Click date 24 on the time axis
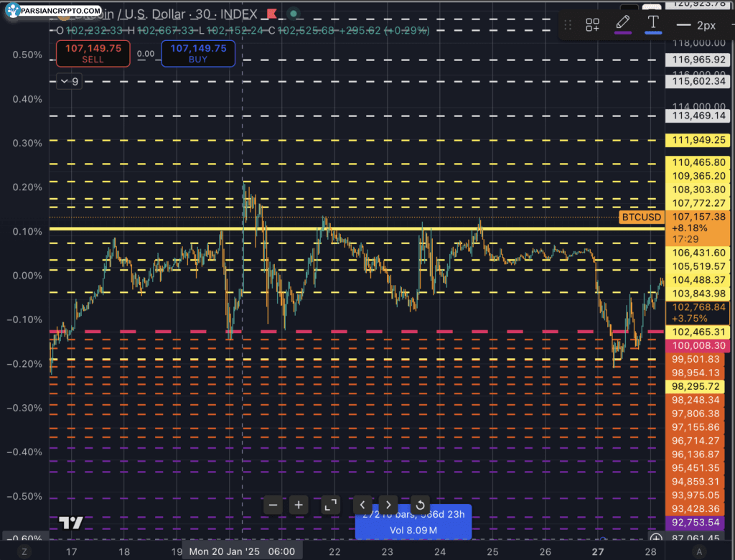Viewport: 735px width, 560px height. tap(440, 552)
